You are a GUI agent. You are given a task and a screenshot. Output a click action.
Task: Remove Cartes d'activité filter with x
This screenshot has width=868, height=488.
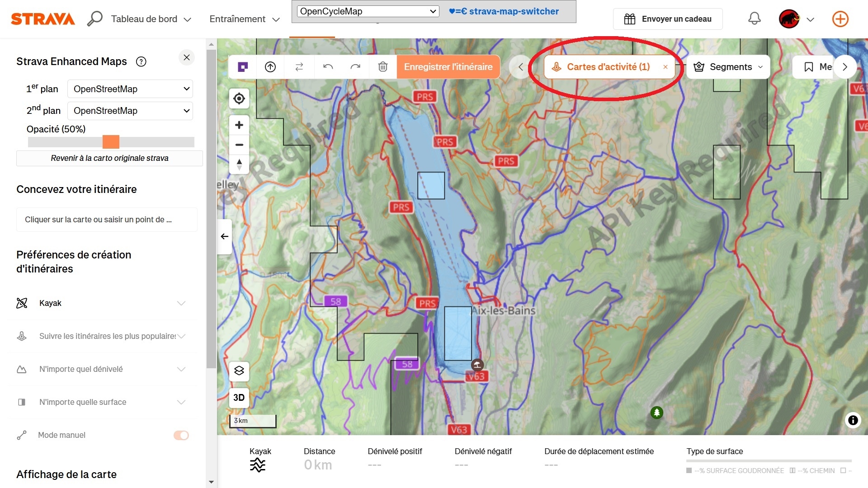[x=665, y=67]
